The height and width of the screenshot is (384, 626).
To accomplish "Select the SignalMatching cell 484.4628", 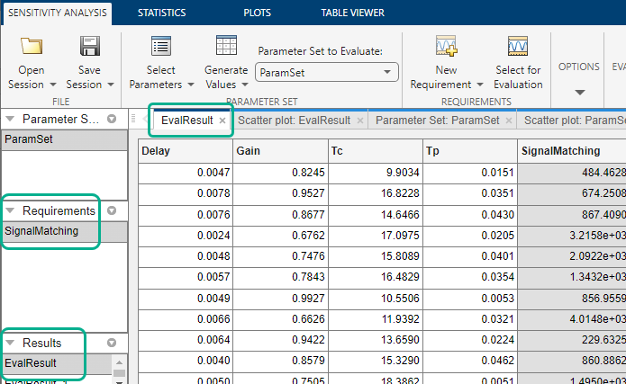I will click(x=572, y=173).
